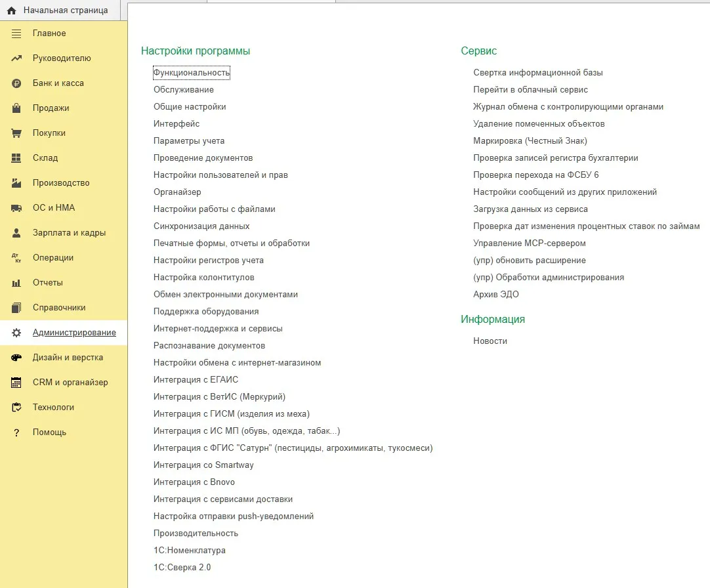
Task: Open Архив ЭДО link
Action: (x=496, y=295)
